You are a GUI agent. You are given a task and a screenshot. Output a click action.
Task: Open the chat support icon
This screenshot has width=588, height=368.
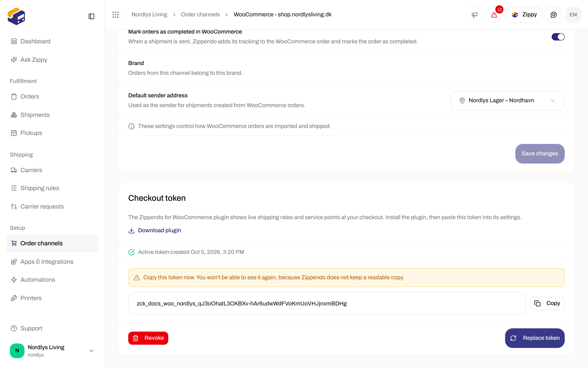553,15
